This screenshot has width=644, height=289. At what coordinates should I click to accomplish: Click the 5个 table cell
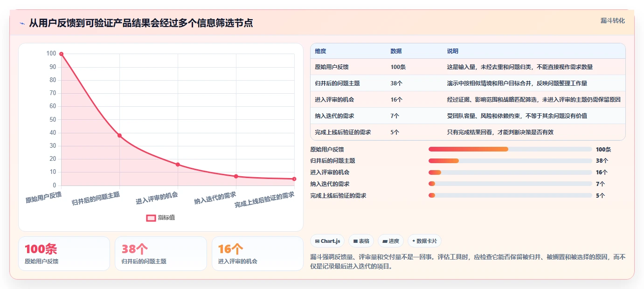(395, 132)
